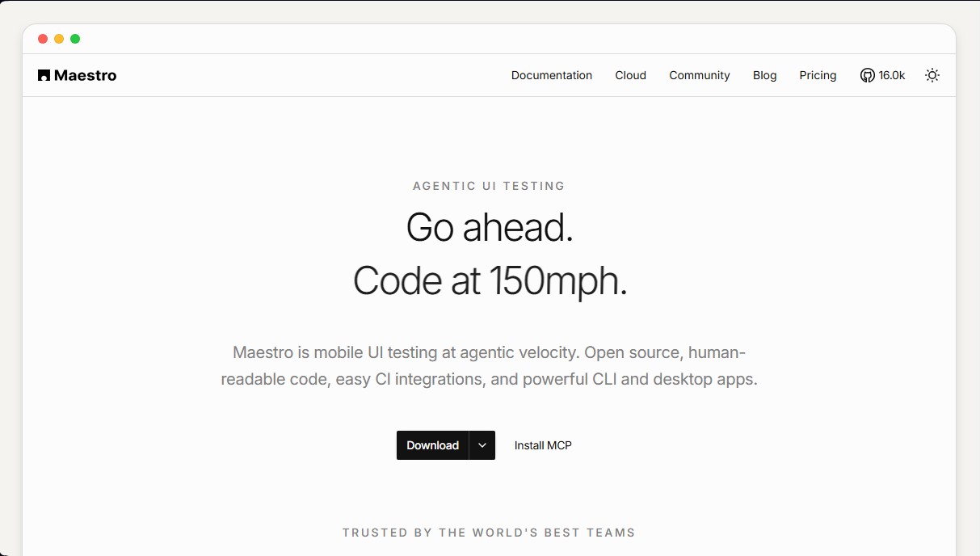This screenshot has height=556, width=980.
Task: Click the Download button
Action: [x=432, y=445]
